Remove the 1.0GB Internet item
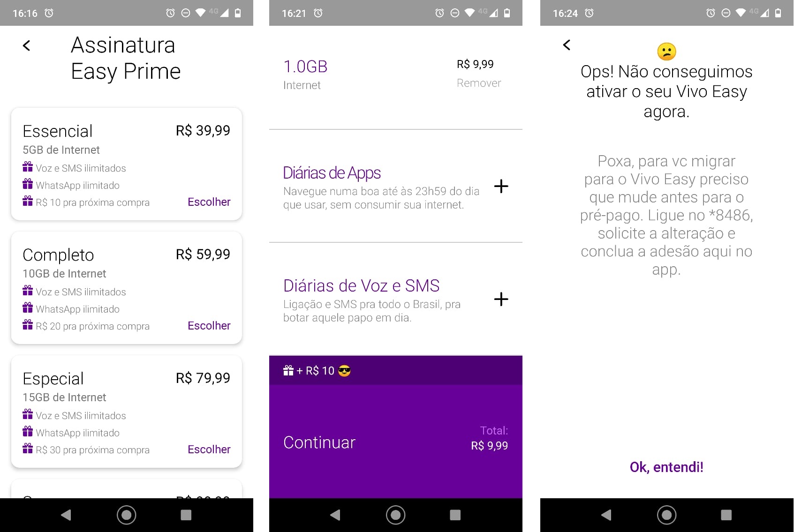794x532 pixels. coord(479,83)
